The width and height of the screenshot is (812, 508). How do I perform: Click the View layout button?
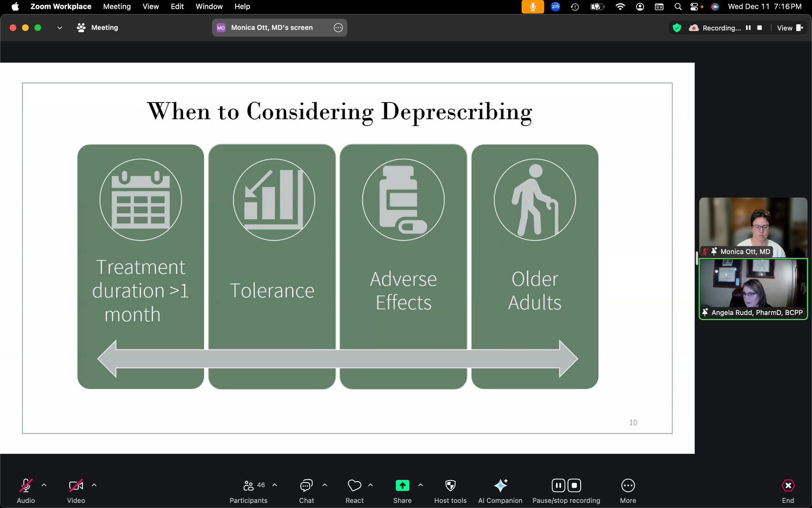(x=789, y=28)
